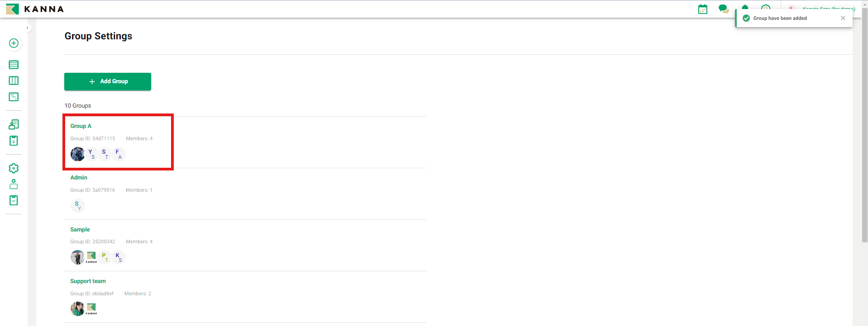
Task: Open the Support team group link
Action: tap(88, 281)
